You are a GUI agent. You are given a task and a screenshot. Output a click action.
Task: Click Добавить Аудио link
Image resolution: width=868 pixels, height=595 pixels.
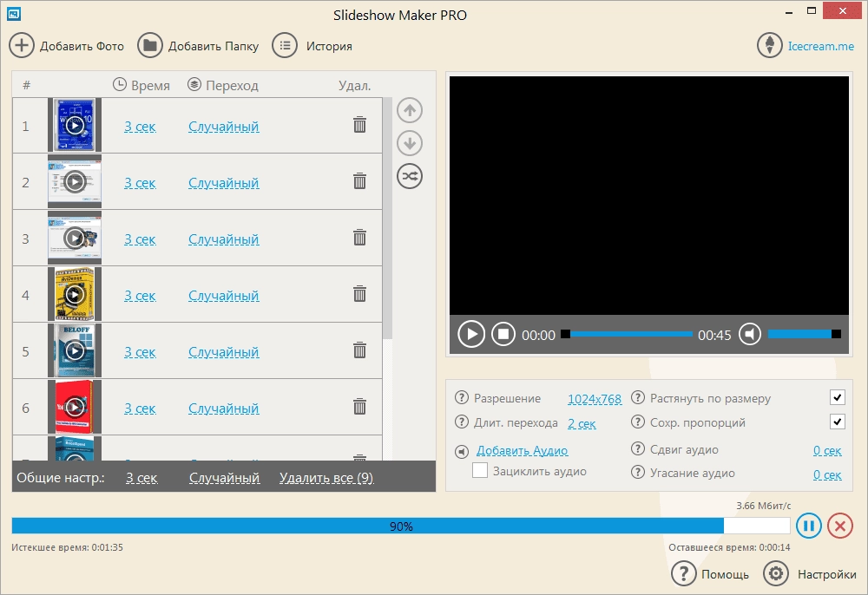click(522, 451)
